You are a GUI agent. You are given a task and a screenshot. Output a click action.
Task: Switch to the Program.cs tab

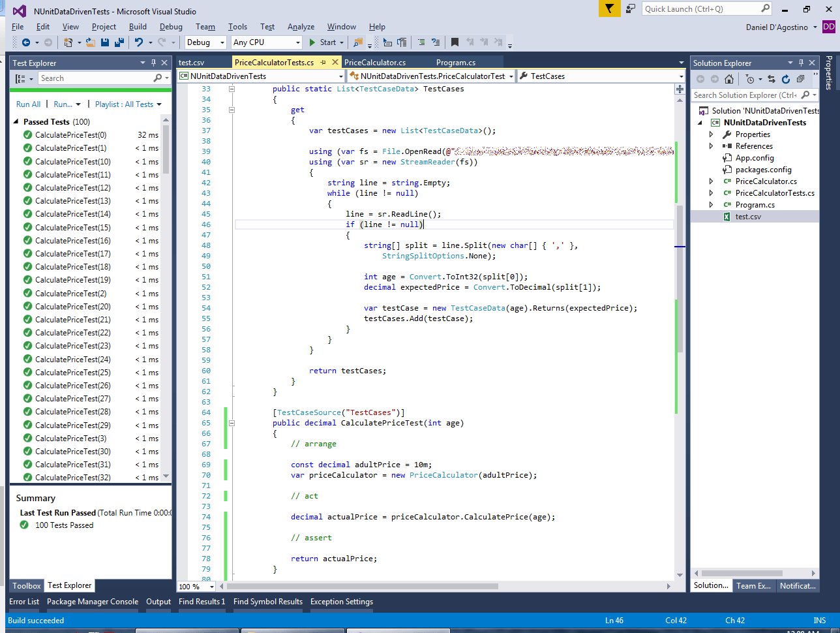pyautogui.click(x=456, y=63)
